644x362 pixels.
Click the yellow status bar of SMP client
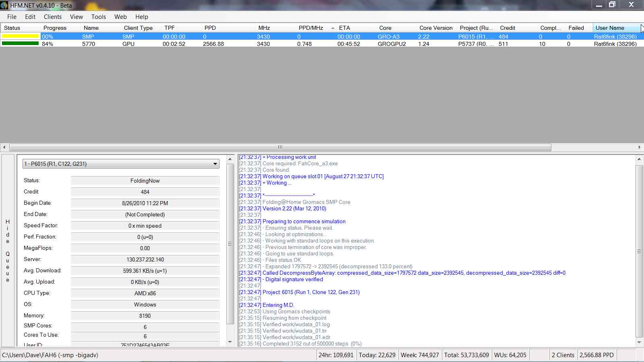[x=20, y=36]
